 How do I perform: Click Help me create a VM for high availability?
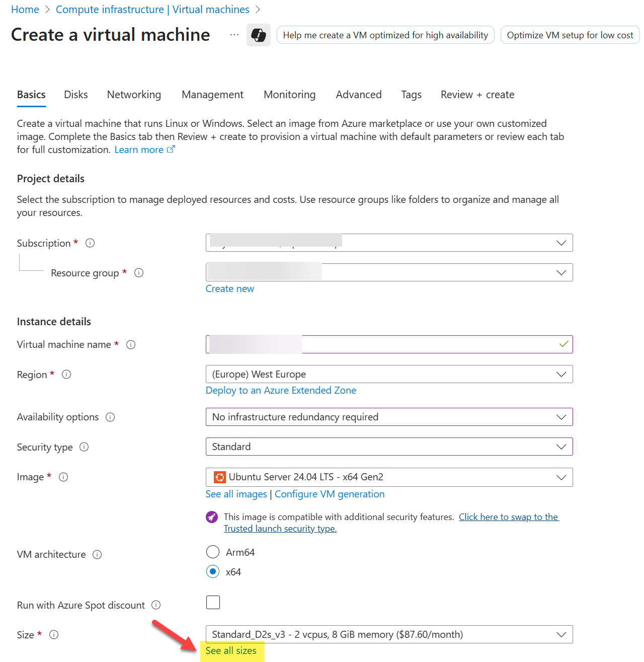(385, 35)
